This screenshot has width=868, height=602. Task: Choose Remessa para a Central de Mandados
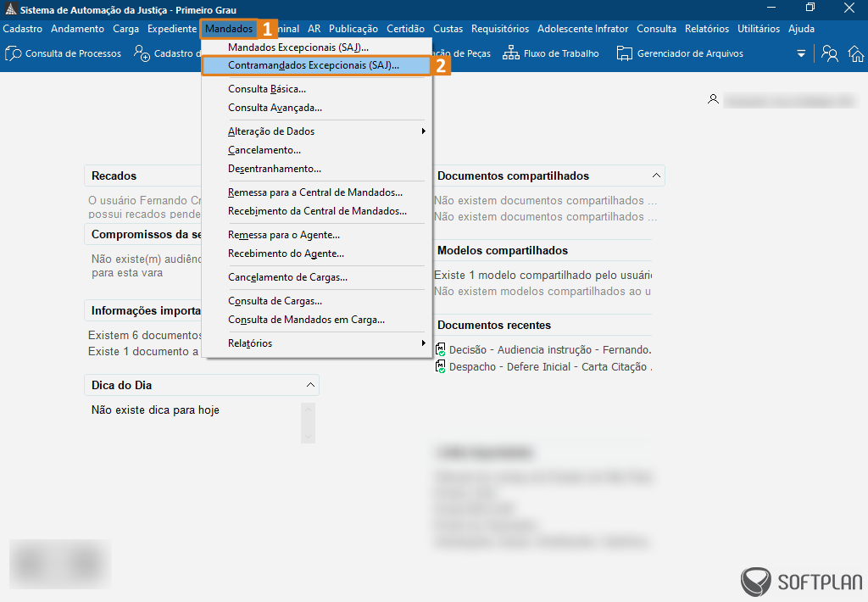point(316,192)
